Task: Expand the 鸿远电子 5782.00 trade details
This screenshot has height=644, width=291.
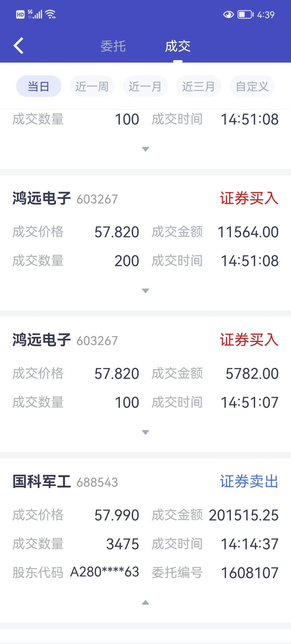Action: coord(145,432)
